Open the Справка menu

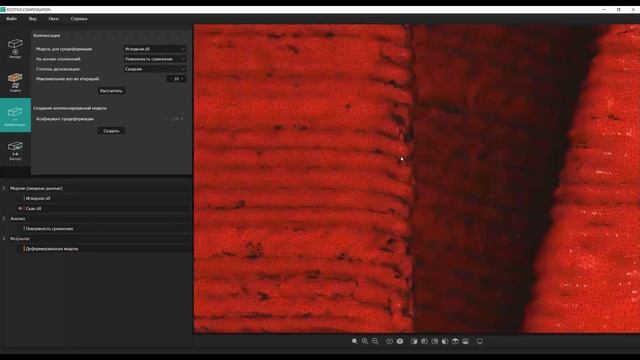[x=79, y=19]
